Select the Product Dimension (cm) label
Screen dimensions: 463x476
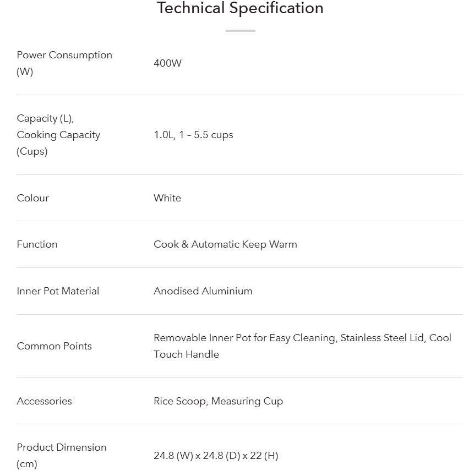coord(61,456)
